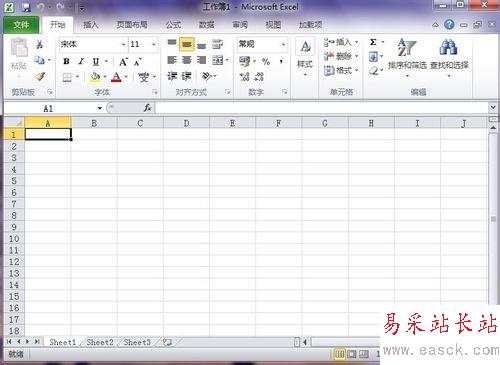Viewport: 500px width, 365px height.
Task: Switch to Insert 插入 tab
Action: (x=90, y=25)
